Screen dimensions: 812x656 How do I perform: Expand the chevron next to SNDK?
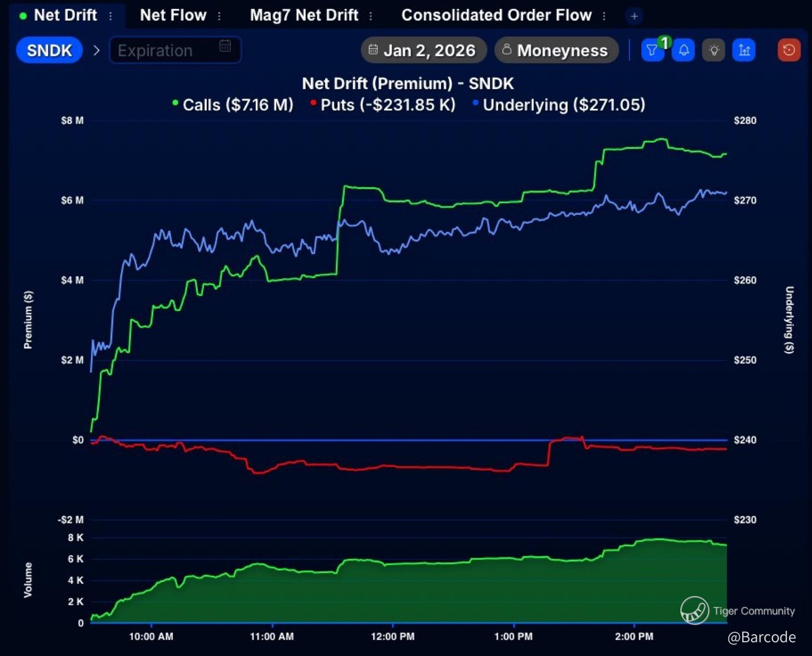(96, 50)
